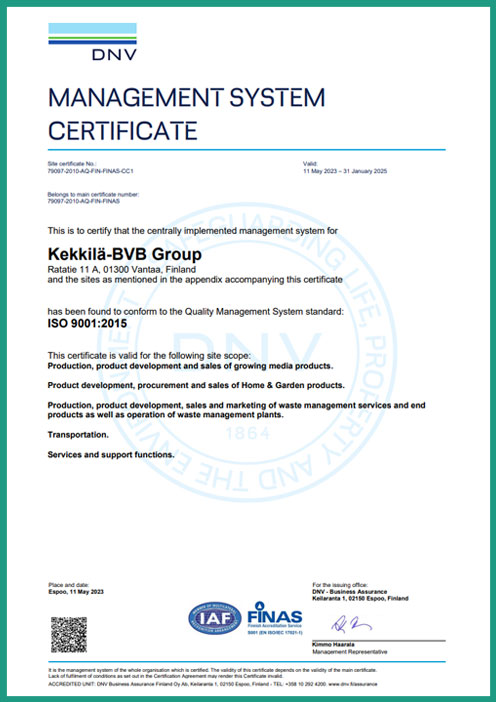Click the 'Home & Garden products' scope line
Image resolution: width=496 pixels, height=702 pixels.
(x=196, y=385)
